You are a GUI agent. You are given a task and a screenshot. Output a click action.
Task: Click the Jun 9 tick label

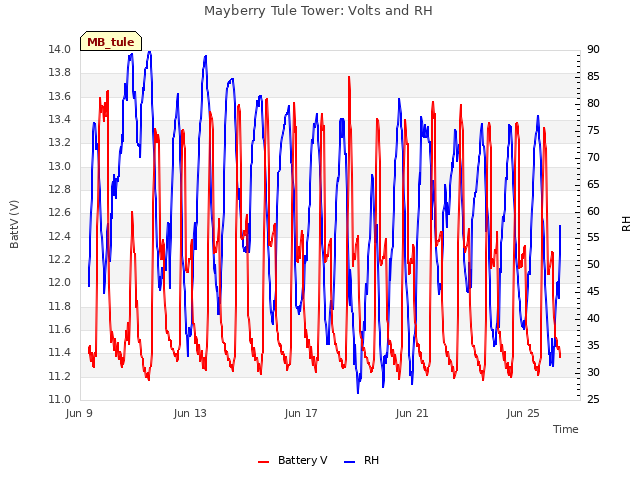click(79, 413)
